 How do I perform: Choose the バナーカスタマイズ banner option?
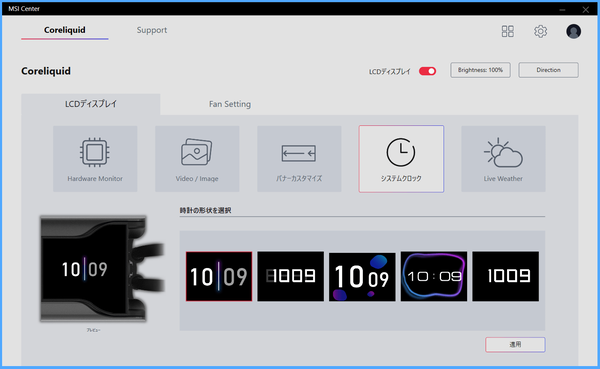click(299, 159)
